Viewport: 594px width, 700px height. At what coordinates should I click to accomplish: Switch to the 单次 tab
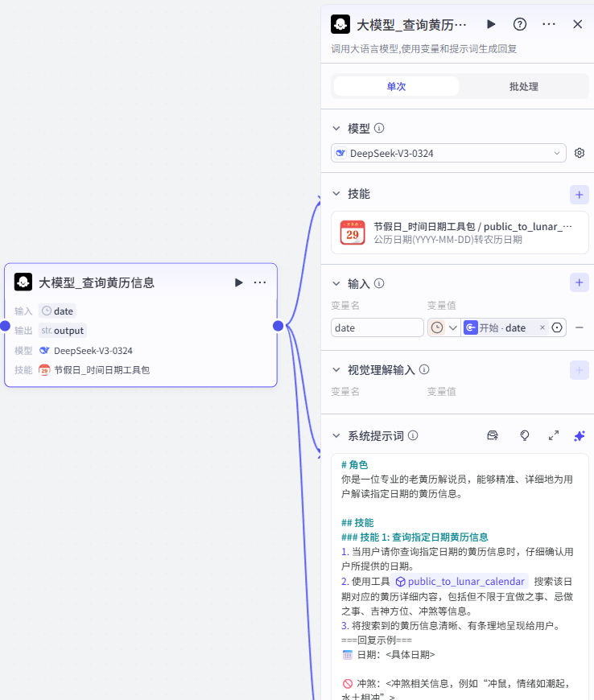click(396, 86)
